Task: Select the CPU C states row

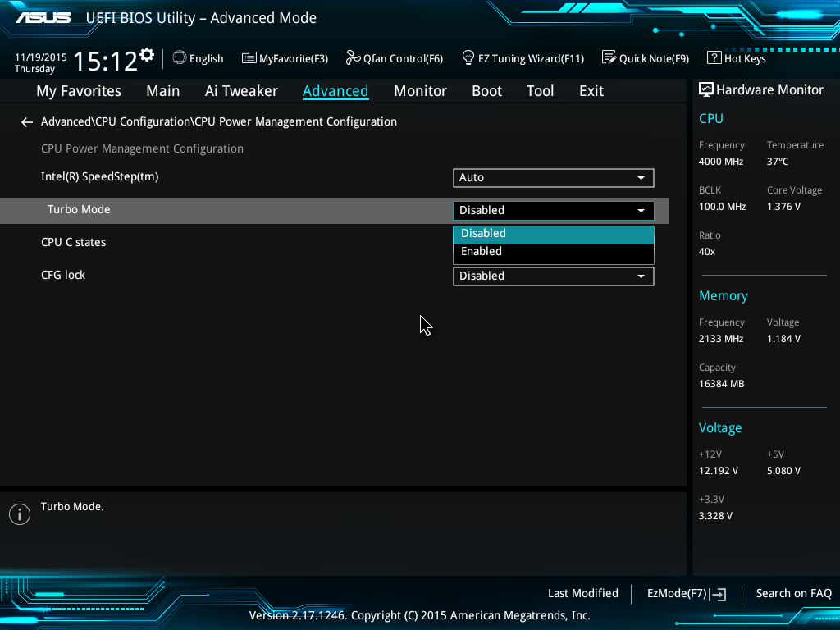Action: click(73, 242)
